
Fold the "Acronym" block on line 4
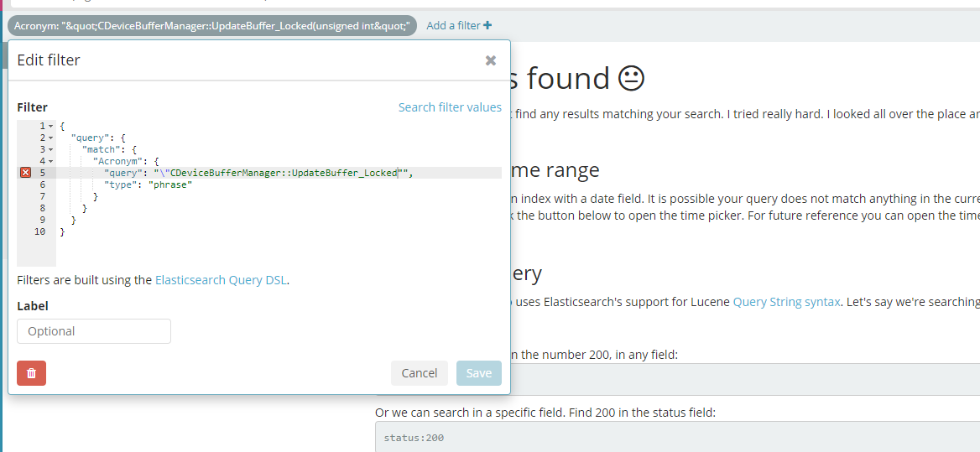51,161
